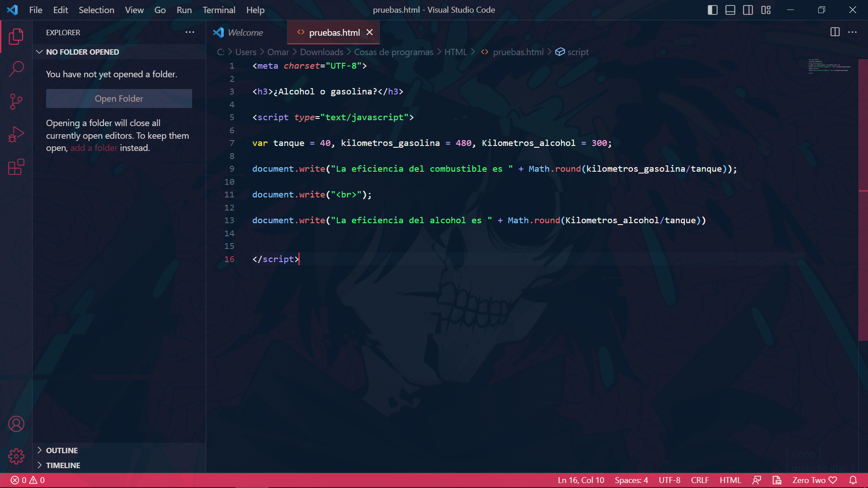Click the closing script tag
This screenshot has width=868, height=488.
(x=276, y=259)
